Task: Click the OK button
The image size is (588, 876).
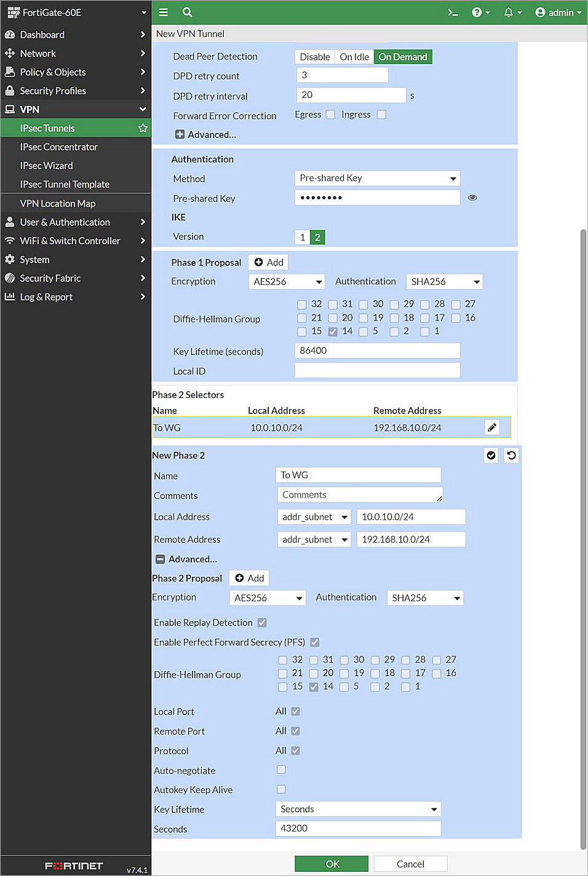Action: click(332, 864)
